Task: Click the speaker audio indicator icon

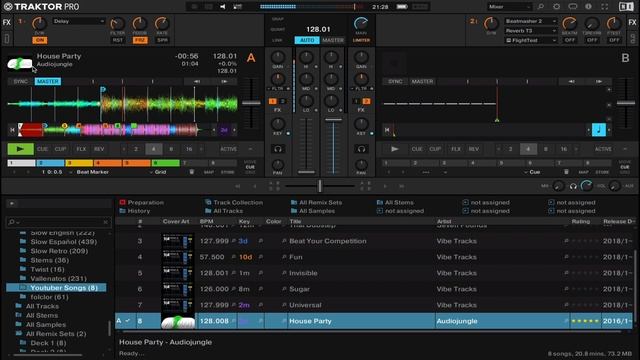Action: (222, 7)
